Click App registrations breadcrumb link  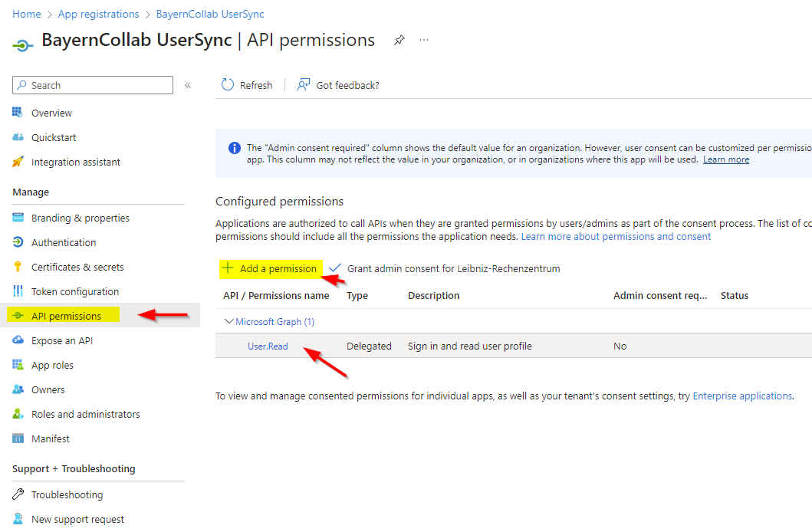pos(98,14)
